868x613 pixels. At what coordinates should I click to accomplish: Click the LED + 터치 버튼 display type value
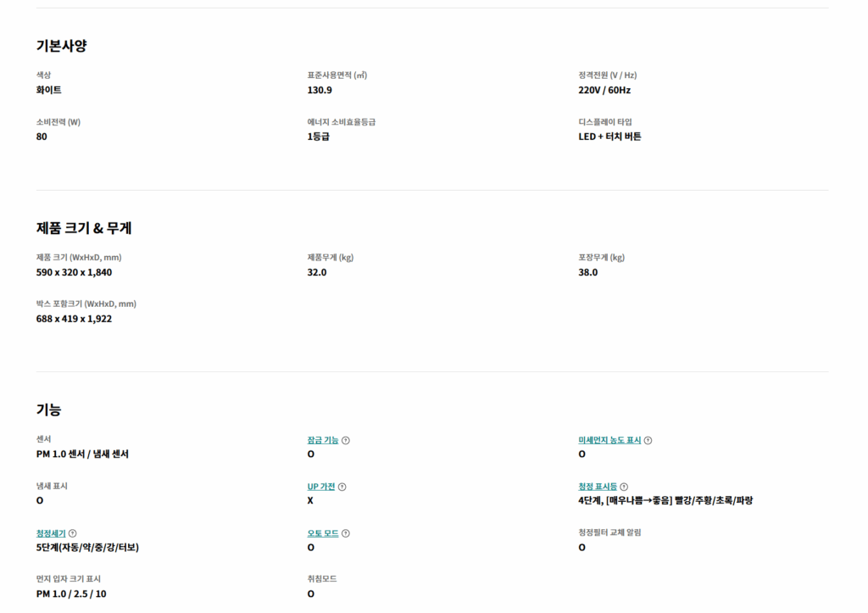click(609, 137)
